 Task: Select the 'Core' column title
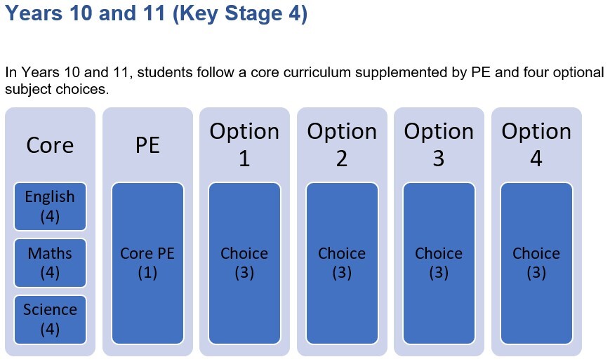coord(50,145)
